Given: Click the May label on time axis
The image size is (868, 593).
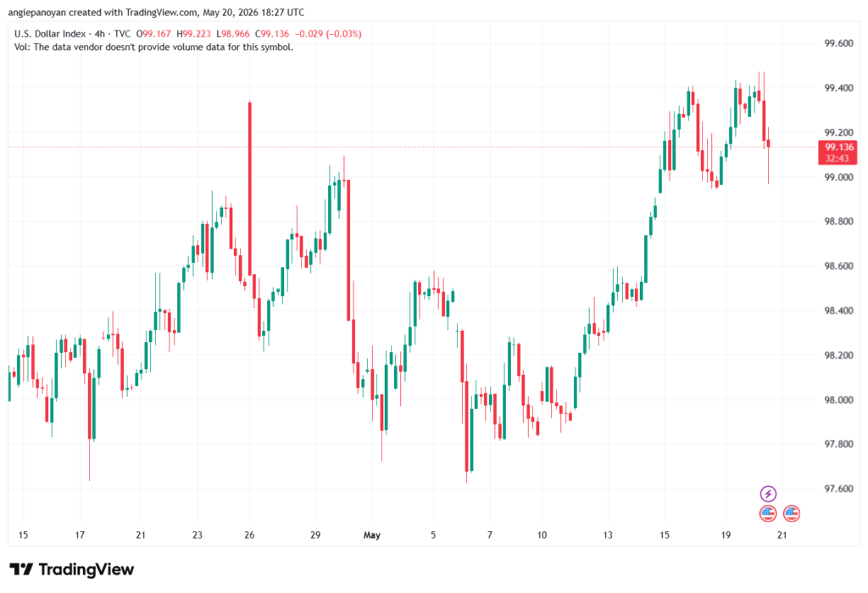Looking at the screenshot, I should click(372, 534).
